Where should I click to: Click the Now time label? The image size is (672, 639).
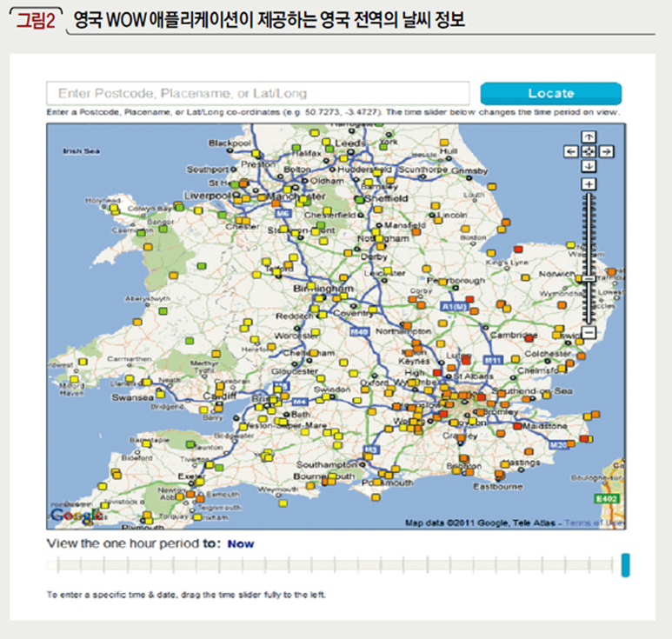[241, 544]
